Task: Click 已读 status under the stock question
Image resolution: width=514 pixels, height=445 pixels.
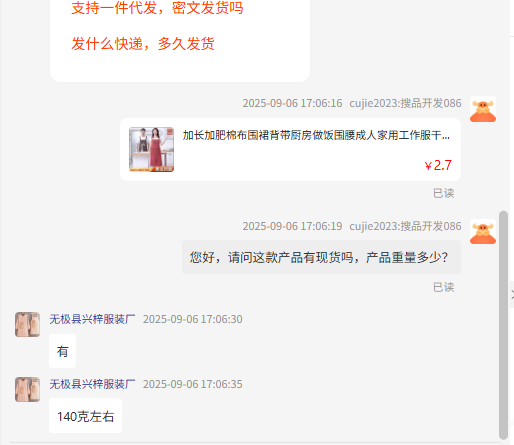Action: 443,287
